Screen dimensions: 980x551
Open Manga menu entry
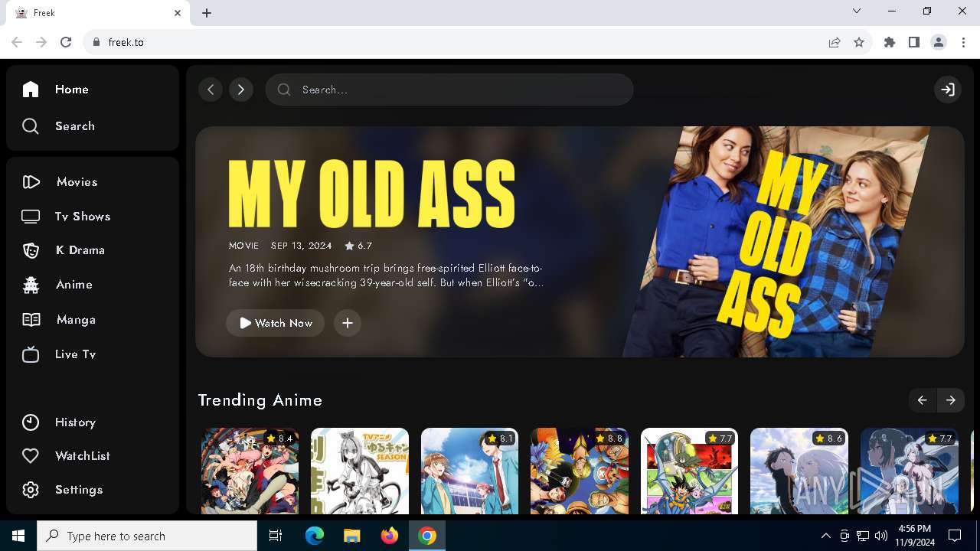tap(76, 320)
